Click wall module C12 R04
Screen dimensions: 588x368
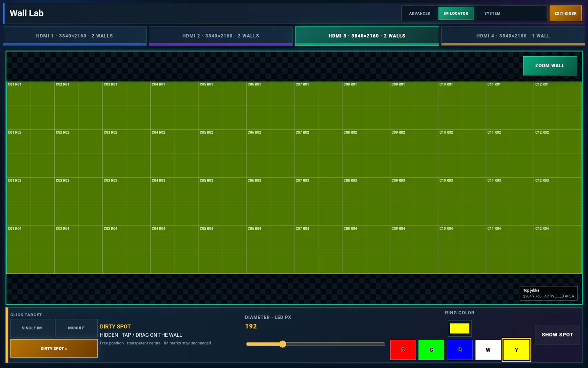(558, 250)
